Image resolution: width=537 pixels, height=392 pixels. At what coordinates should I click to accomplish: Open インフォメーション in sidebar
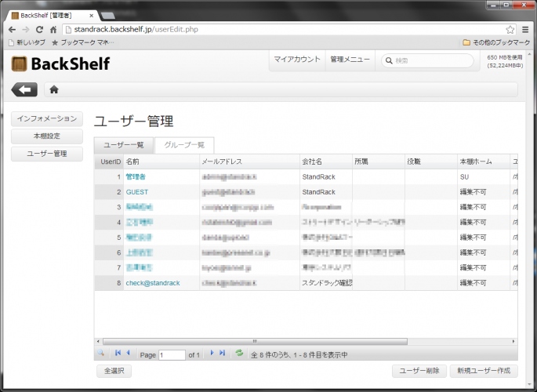47,119
